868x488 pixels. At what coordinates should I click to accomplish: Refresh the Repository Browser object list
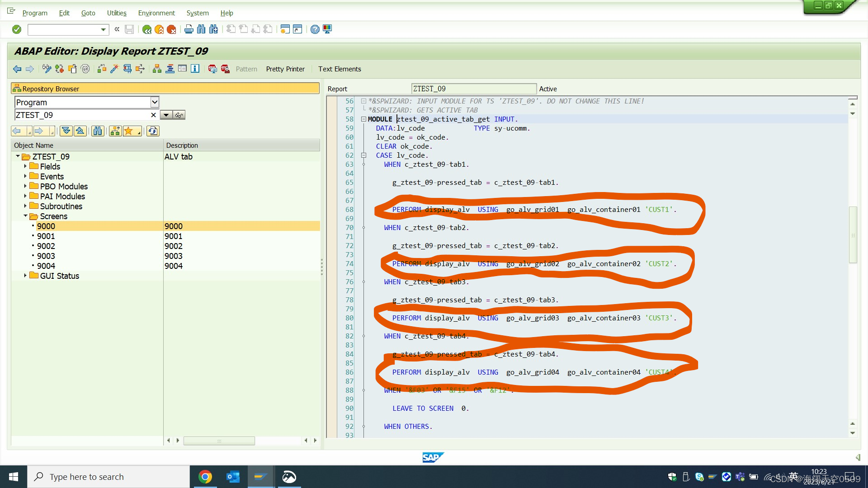click(153, 131)
